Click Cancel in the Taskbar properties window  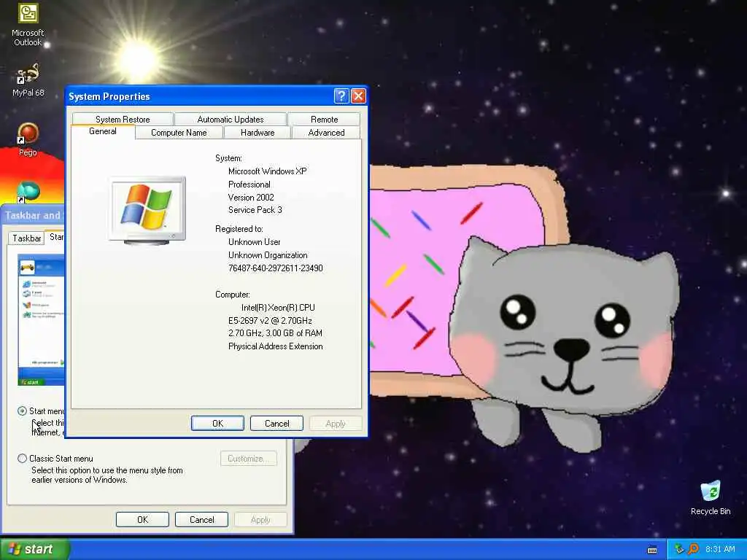coord(201,519)
